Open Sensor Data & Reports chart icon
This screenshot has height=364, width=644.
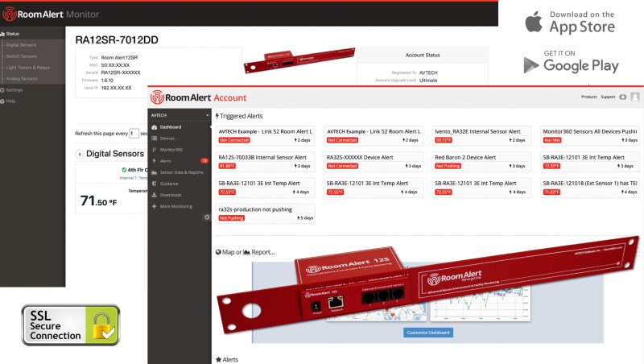155,172
